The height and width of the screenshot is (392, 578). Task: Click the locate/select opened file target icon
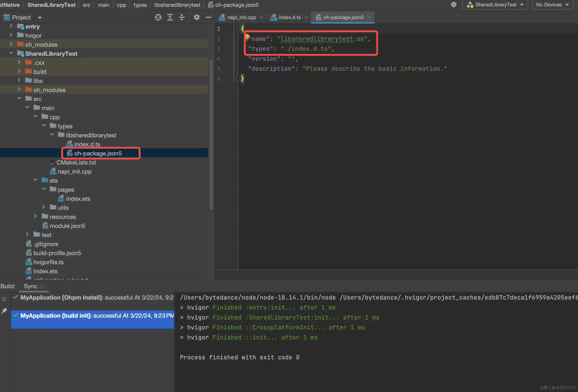158,17
